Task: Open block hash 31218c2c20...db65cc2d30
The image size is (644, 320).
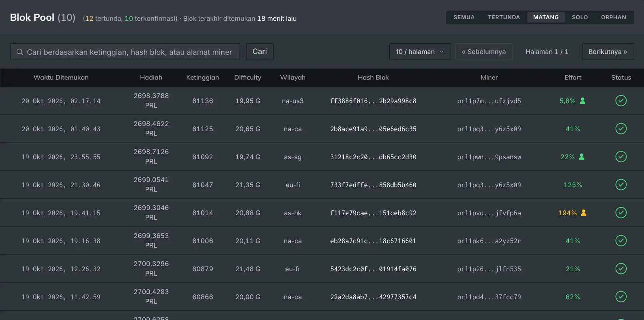Action: coord(373,157)
